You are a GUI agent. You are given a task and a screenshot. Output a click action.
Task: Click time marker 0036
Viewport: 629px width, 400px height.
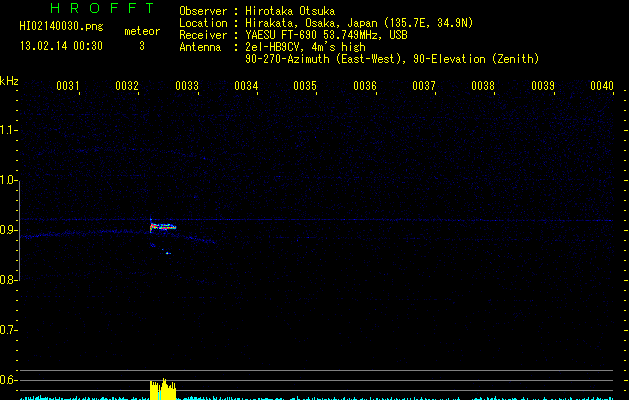pos(365,85)
